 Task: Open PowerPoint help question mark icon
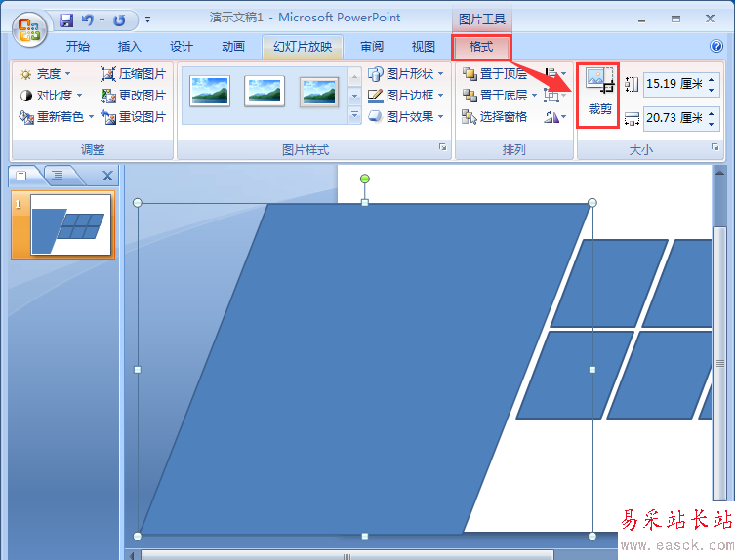coord(715,46)
